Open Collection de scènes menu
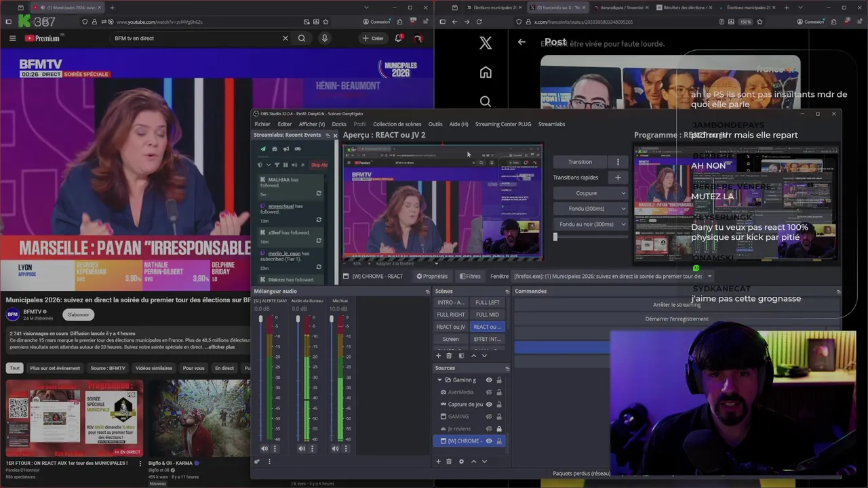 pyautogui.click(x=397, y=124)
